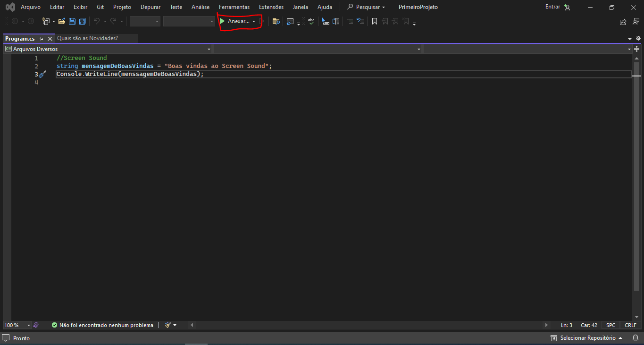Screen dimensions: 644x345
Task: Open the solution configurations combo box
Action: (x=145, y=21)
